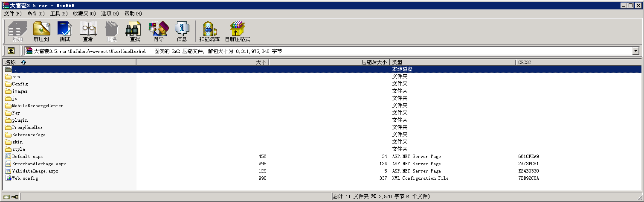Select the ErrorHandlerPage.aspx file
Viewport: 644px width, 202px height.
39,164
